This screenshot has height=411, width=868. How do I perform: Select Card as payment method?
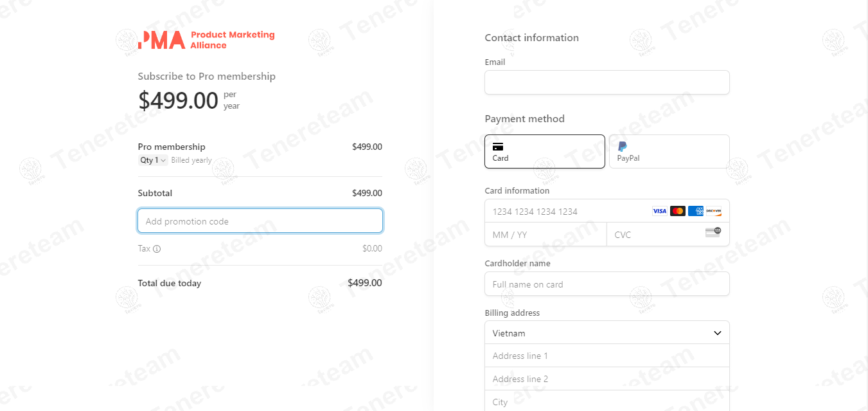(544, 151)
